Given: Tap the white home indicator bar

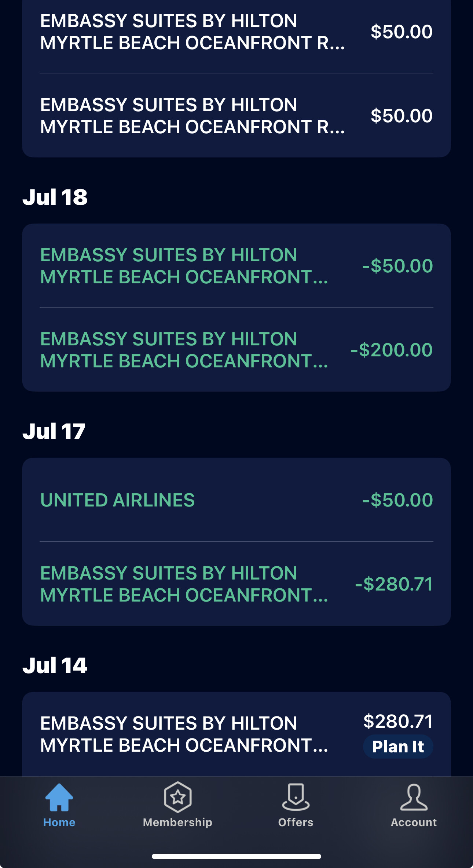Looking at the screenshot, I should pos(236,856).
